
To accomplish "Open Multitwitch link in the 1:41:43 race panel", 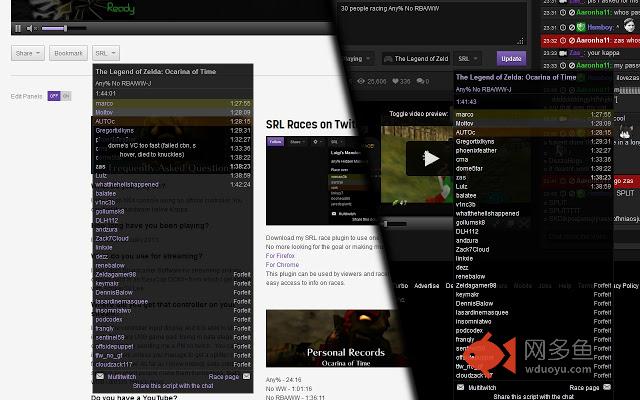I will point(482,387).
